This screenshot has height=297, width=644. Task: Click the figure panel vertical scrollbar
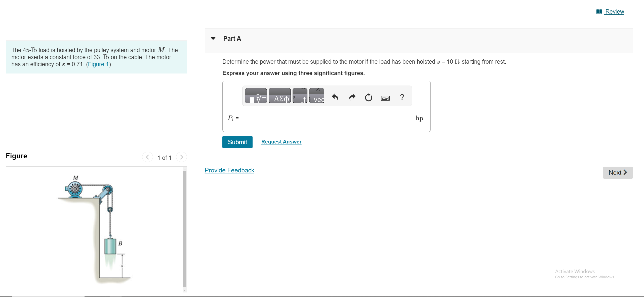185,229
